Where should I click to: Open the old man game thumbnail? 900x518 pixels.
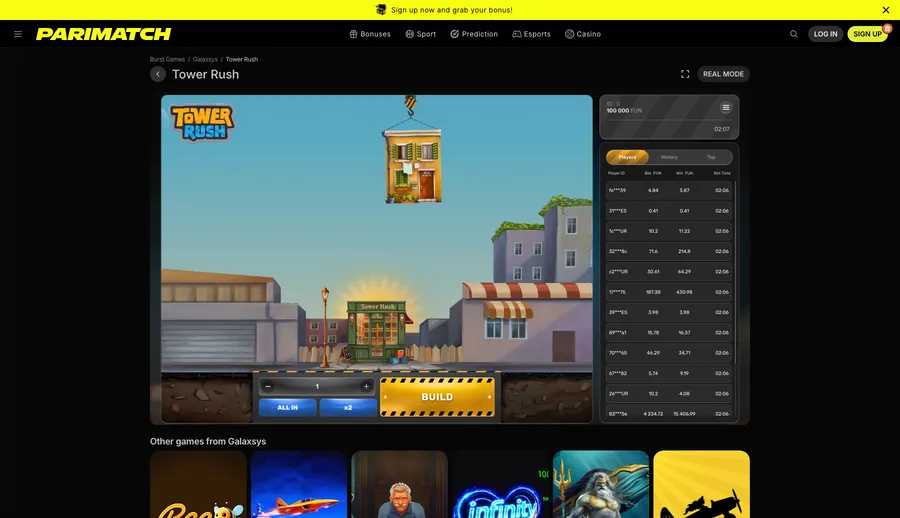pyautogui.click(x=399, y=484)
